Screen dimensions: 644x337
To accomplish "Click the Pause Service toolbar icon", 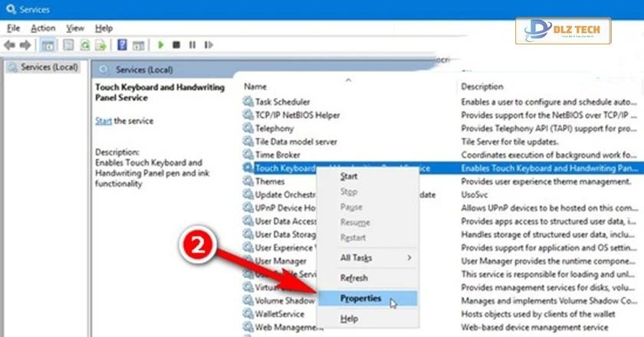I will coord(192,45).
